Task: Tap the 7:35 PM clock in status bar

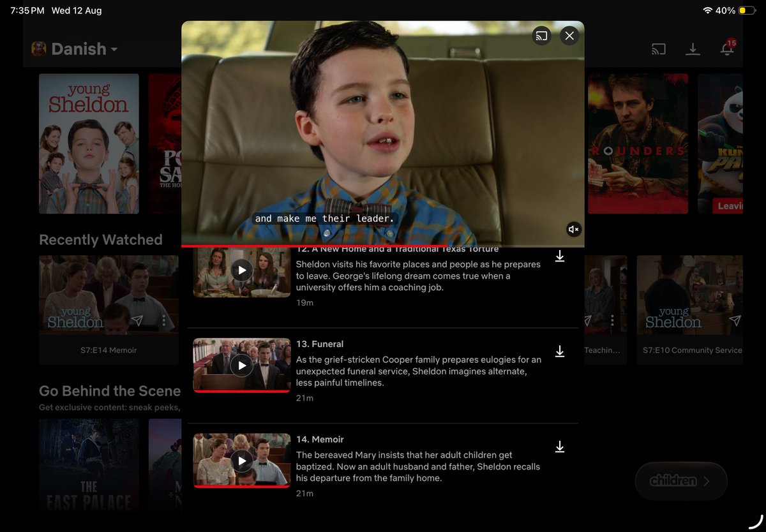Action: pos(27,11)
